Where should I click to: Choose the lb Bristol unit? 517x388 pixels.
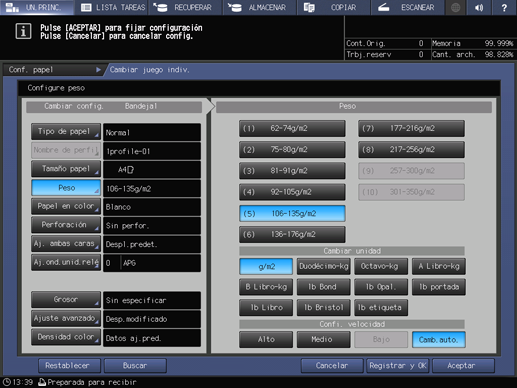click(324, 308)
